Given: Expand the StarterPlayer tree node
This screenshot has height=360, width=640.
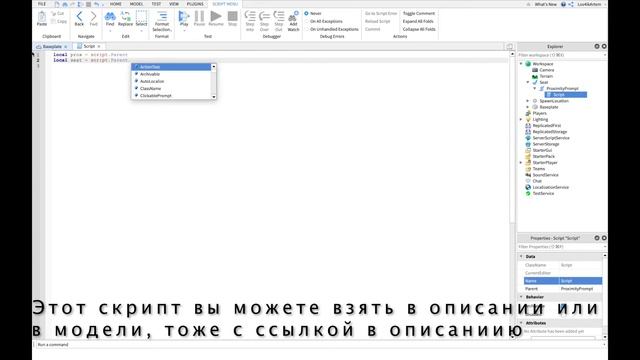Looking at the screenshot, I should pyautogui.click(x=521, y=162).
